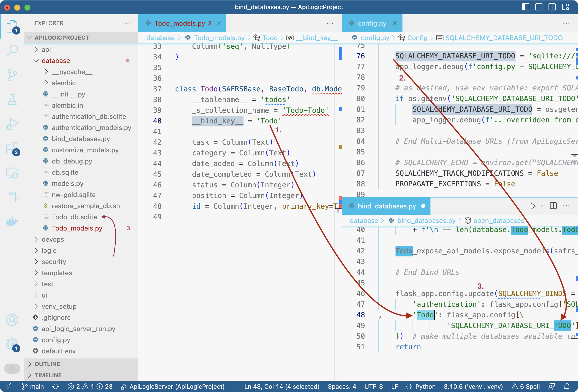Open Source Control view in activity bar
578x392 pixels.
(12, 75)
